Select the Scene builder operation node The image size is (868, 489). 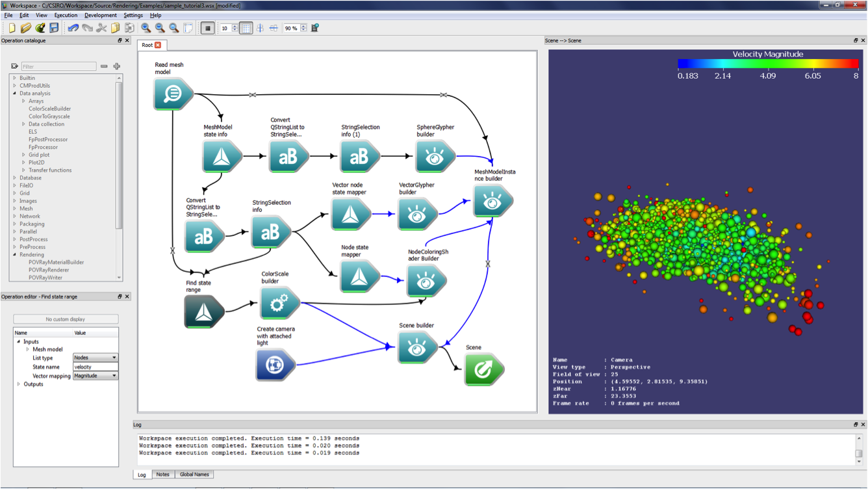[x=416, y=348]
